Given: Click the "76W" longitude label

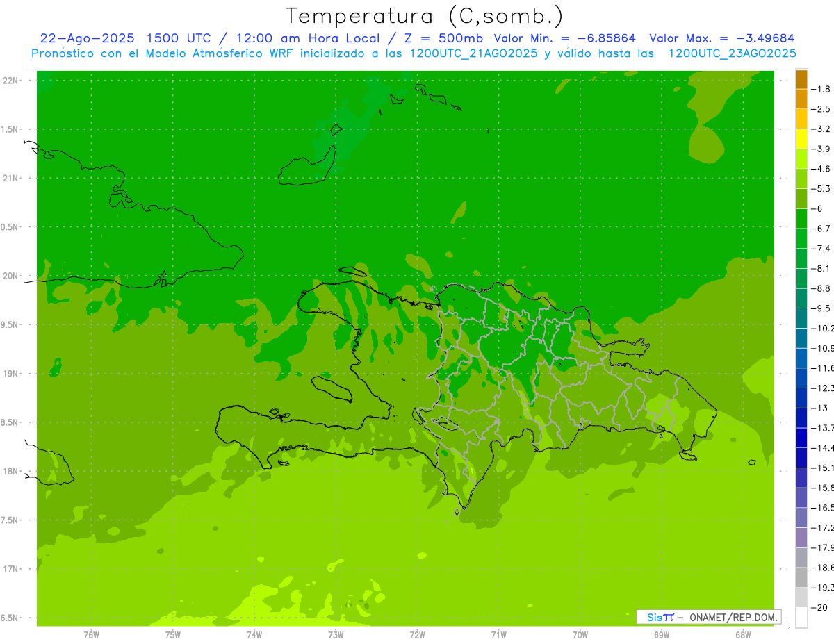Looking at the screenshot, I should [91, 634].
